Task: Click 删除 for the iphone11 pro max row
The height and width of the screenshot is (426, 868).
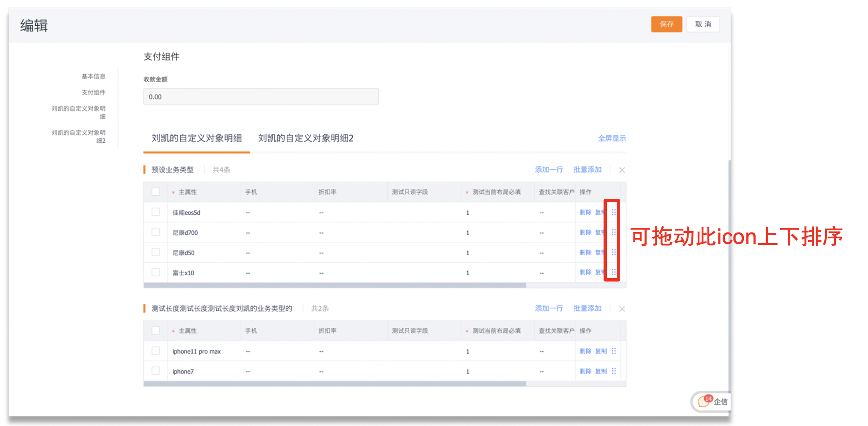Action: [585, 351]
